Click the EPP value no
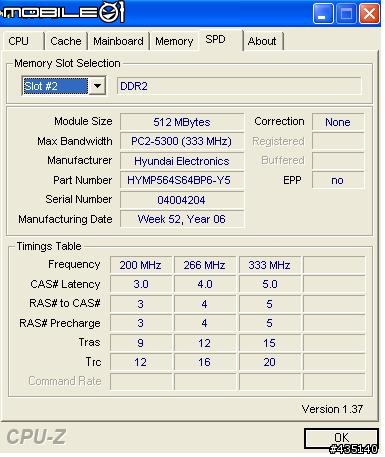 click(x=338, y=180)
